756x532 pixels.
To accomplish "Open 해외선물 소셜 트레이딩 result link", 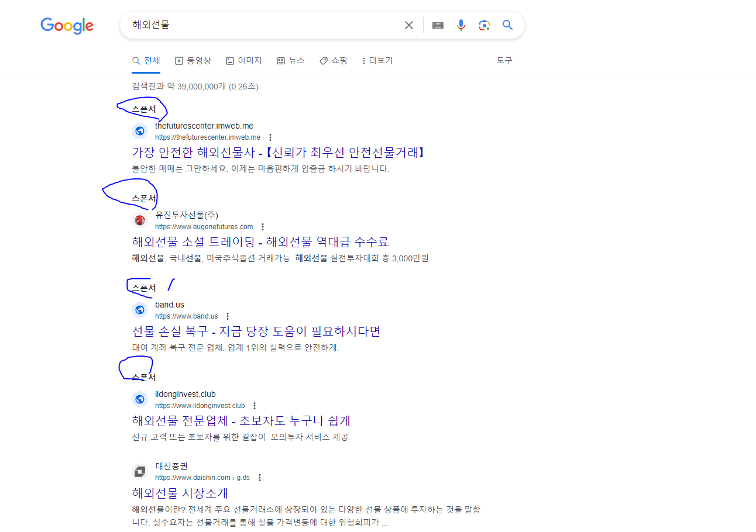I will point(260,242).
